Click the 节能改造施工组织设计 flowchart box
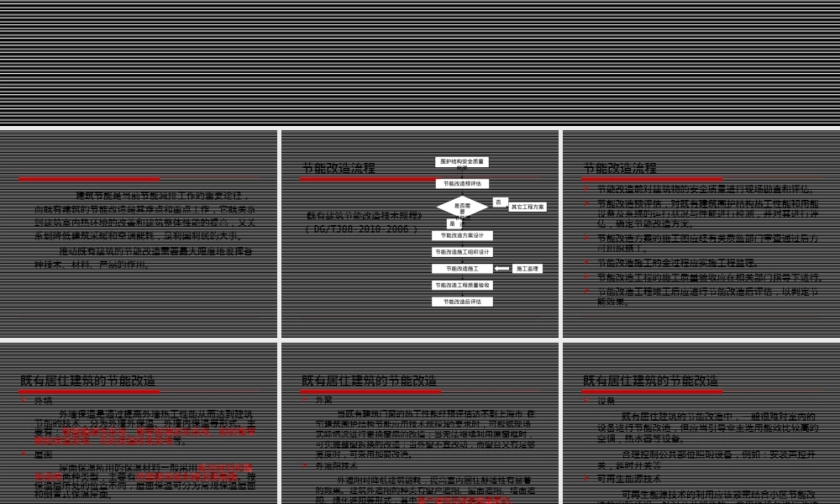The height and width of the screenshot is (504, 840). tap(462, 252)
